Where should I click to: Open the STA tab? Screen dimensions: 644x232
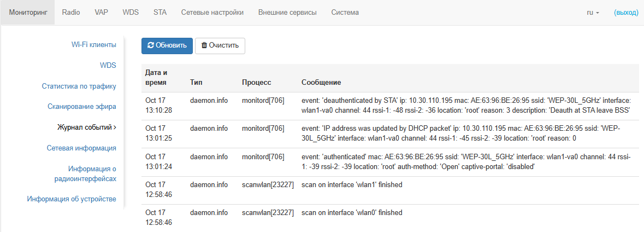pos(160,13)
